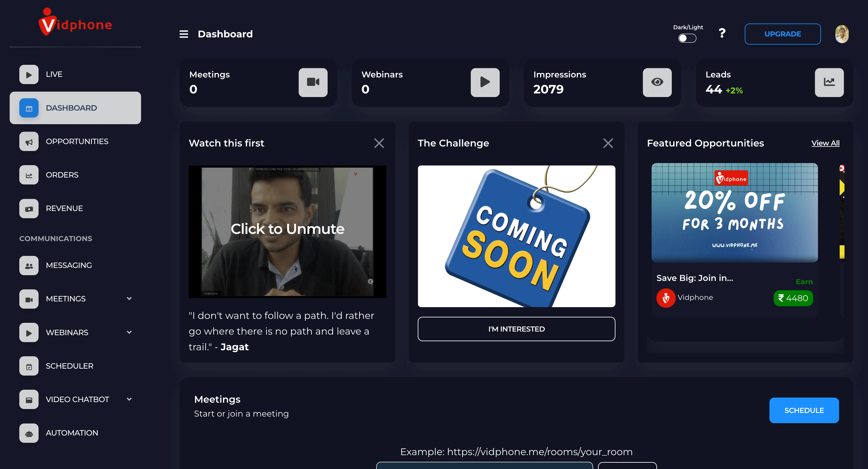Screen dimensions: 868x469
Task: Click the Impressions eye icon tile
Action: tap(657, 83)
